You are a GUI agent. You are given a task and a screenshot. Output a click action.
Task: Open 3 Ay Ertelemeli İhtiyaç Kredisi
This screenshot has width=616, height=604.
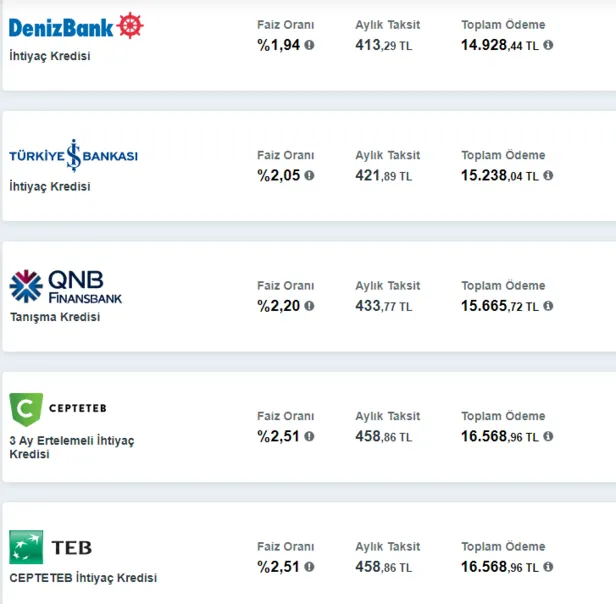click(x=71, y=447)
